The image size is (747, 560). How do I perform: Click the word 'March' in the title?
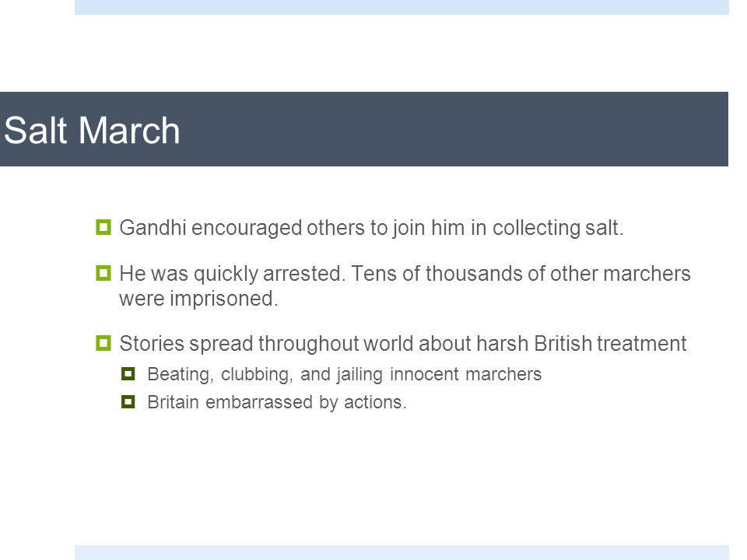point(129,130)
